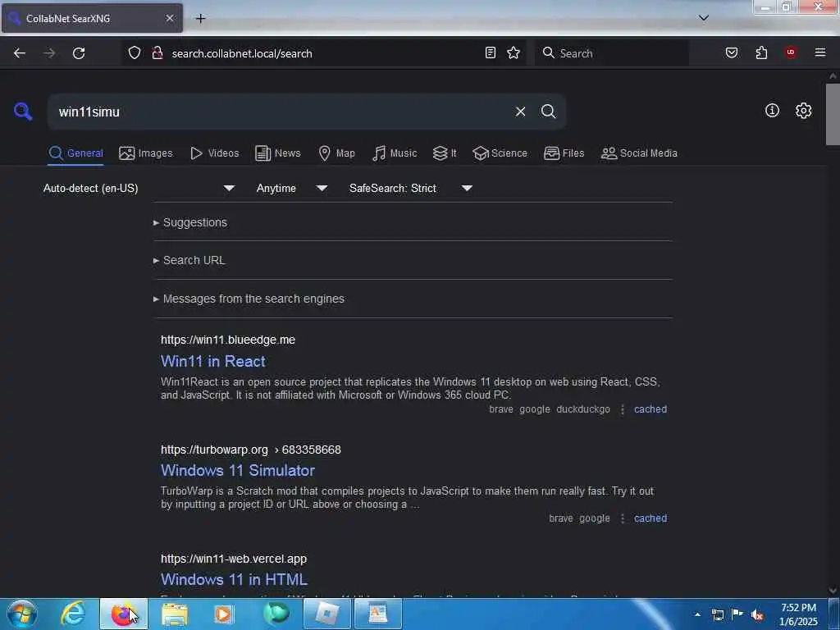The height and width of the screenshot is (630, 840).
Task: Switch to the Music category tab
Action: coord(395,153)
